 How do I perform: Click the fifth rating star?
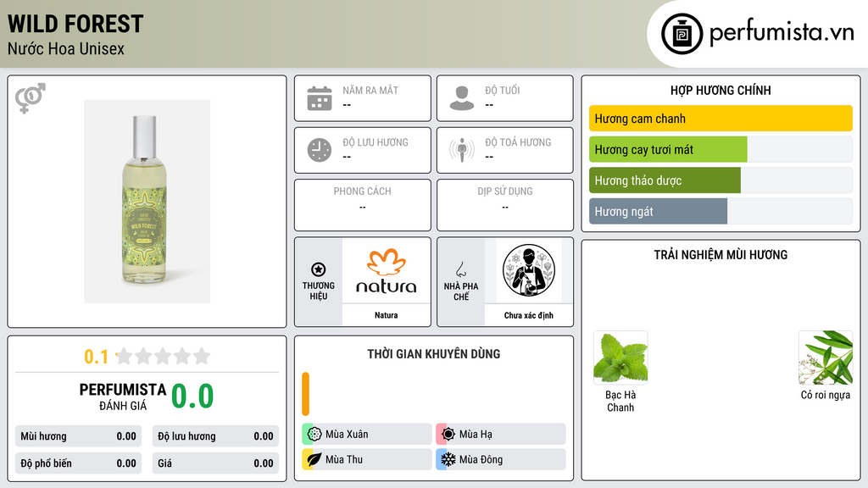coord(202,356)
